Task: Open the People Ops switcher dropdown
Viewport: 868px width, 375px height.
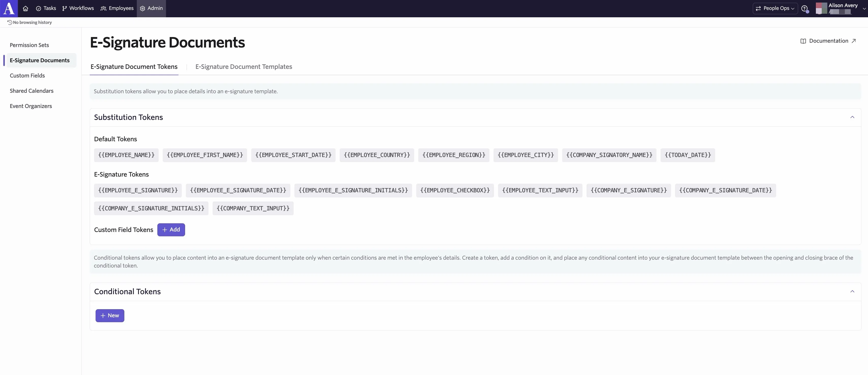Action: (775, 8)
